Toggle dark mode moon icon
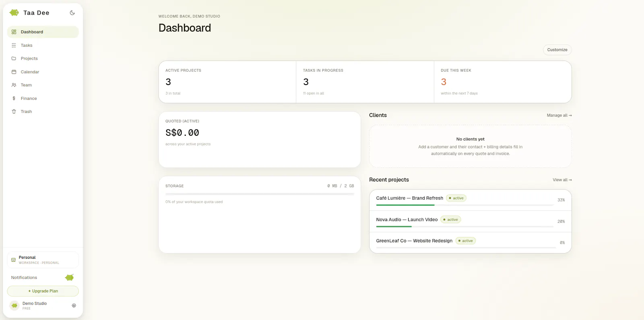 tap(72, 12)
